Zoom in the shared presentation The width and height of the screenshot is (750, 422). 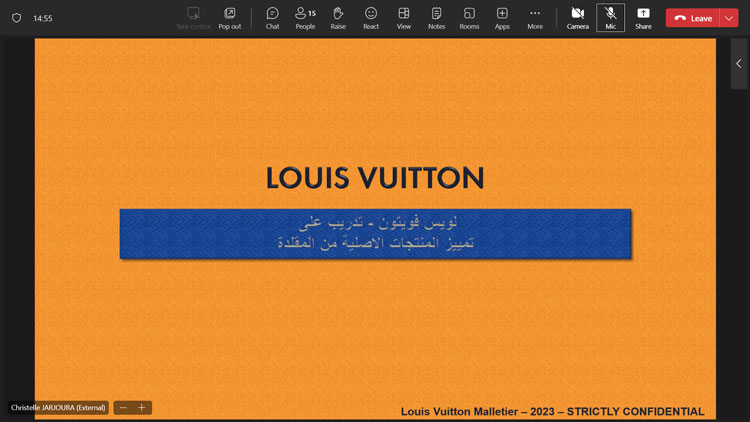coord(142,408)
